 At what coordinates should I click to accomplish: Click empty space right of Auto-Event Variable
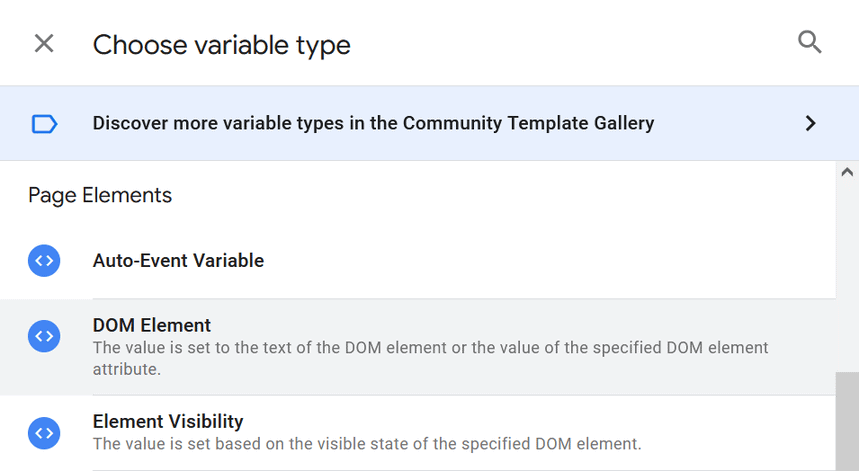pyautogui.click(x=548, y=261)
